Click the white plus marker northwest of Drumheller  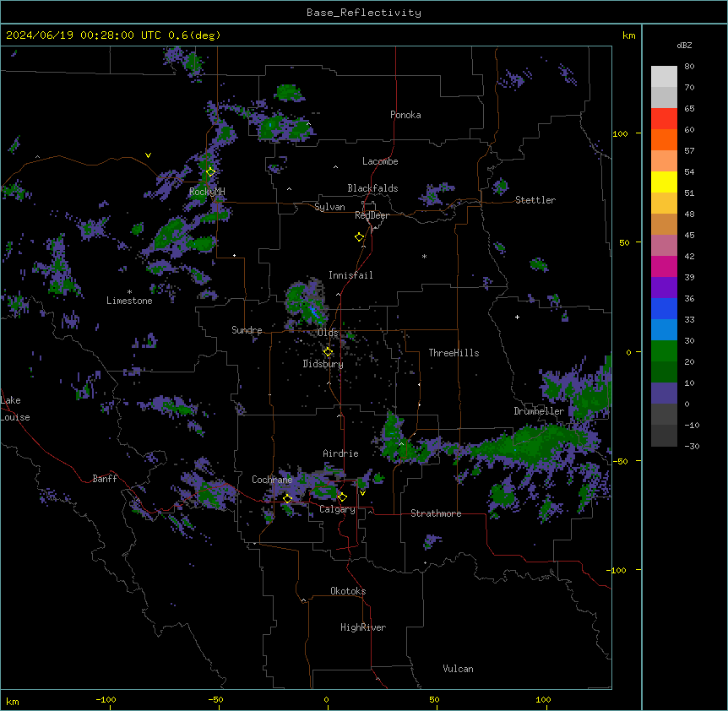517,317
